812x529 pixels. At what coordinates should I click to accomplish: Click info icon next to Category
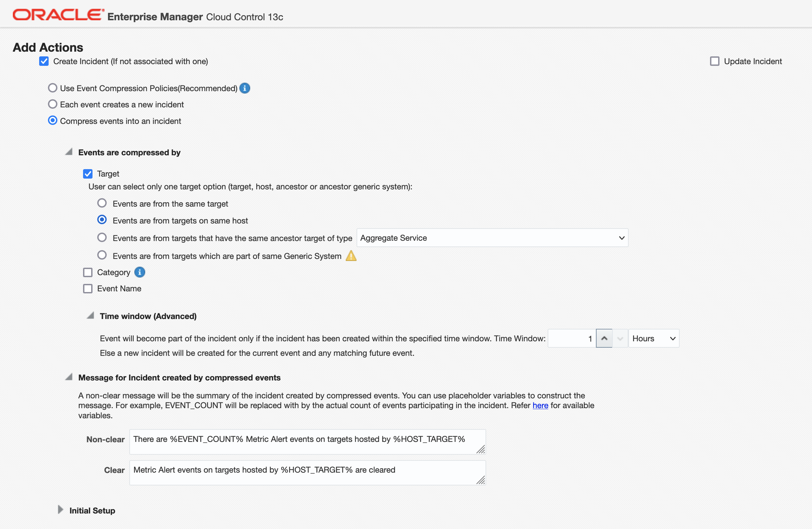coord(139,272)
